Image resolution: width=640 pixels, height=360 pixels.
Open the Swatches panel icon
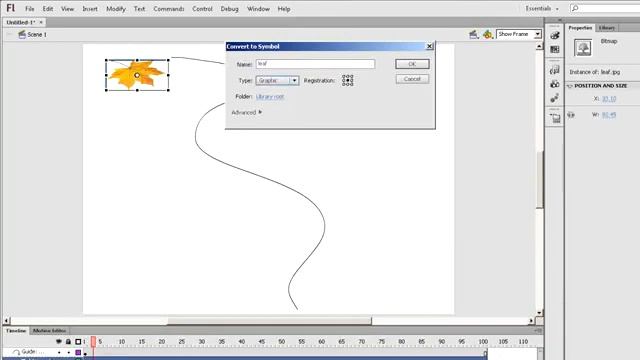tap(554, 49)
